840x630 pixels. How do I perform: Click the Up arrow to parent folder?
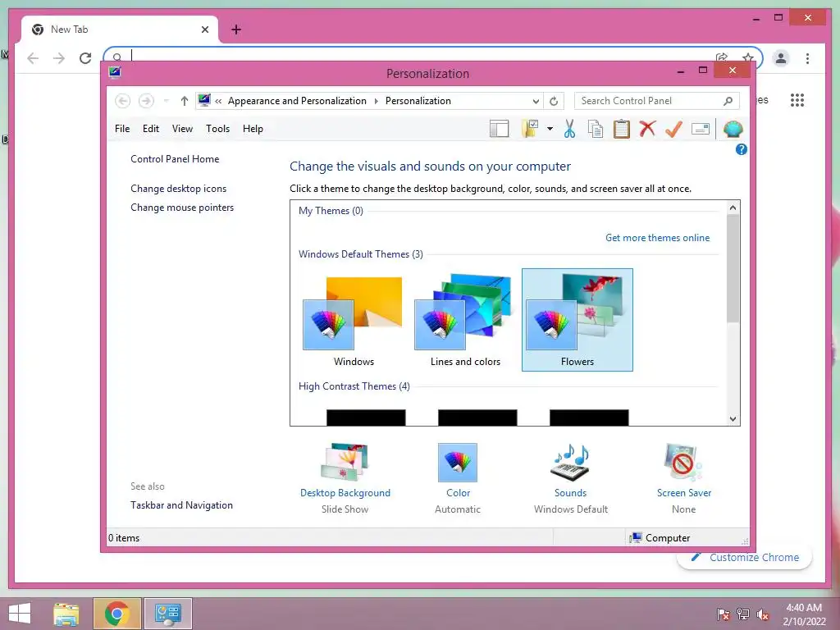click(x=185, y=101)
